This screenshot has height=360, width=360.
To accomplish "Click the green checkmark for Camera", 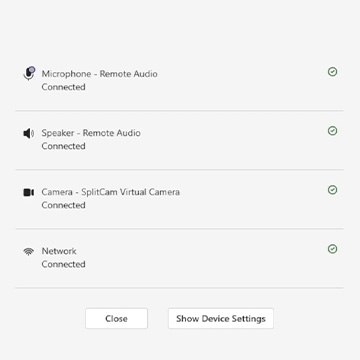I will pyautogui.click(x=332, y=190).
